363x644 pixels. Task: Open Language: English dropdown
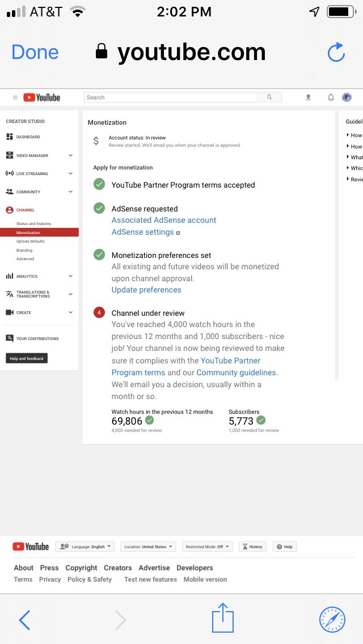tap(85, 546)
